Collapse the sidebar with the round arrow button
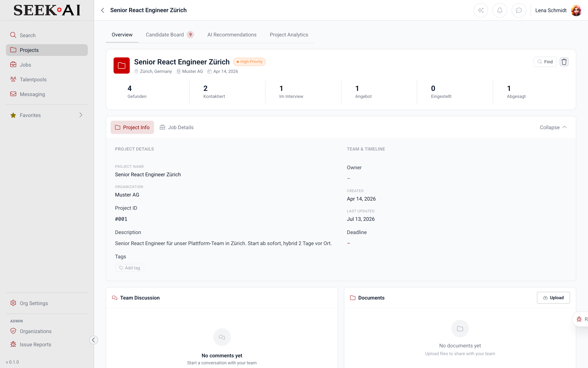 94,340
